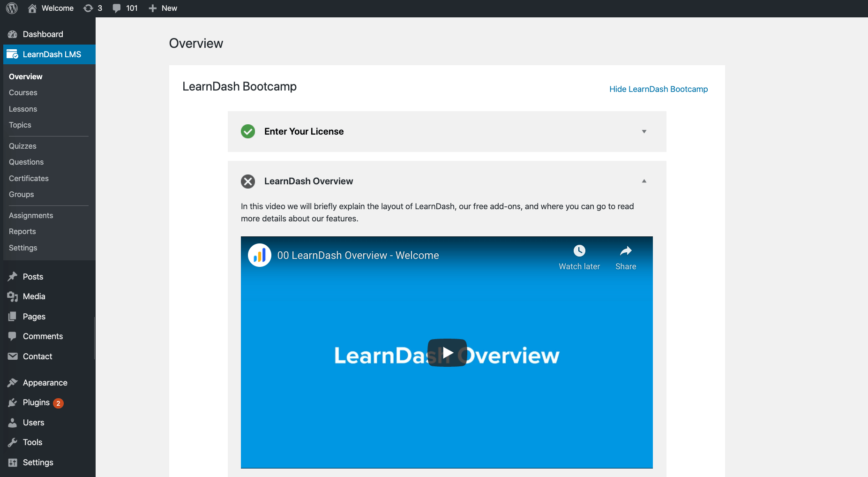Open the Lessons submenu item
This screenshot has height=477, width=868.
click(23, 109)
